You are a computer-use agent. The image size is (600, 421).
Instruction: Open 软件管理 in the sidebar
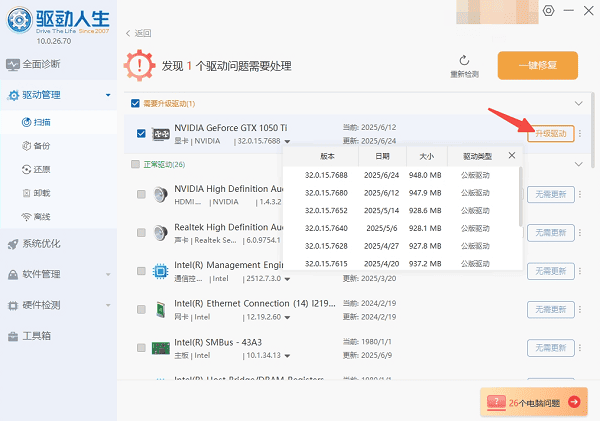[x=40, y=274]
